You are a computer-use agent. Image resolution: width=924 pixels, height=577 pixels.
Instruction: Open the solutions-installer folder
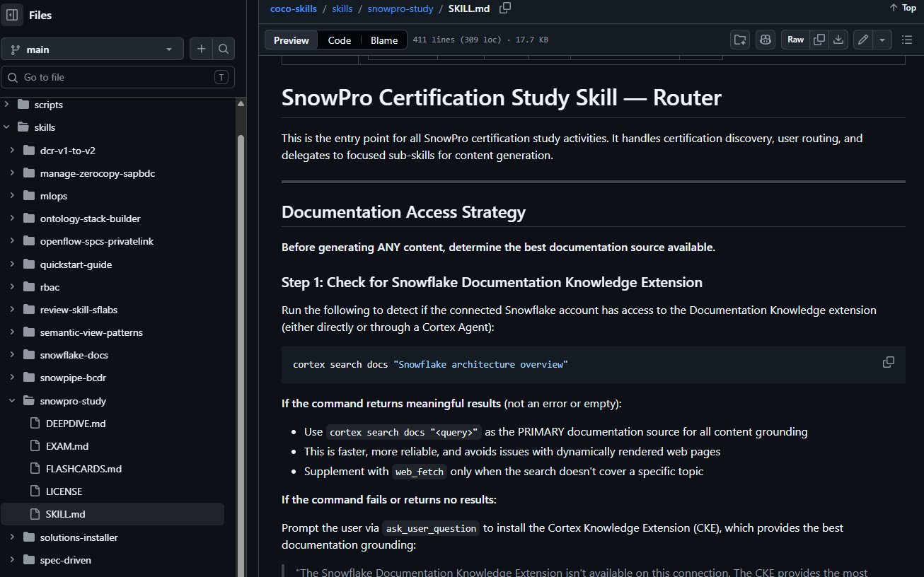tap(79, 537)
